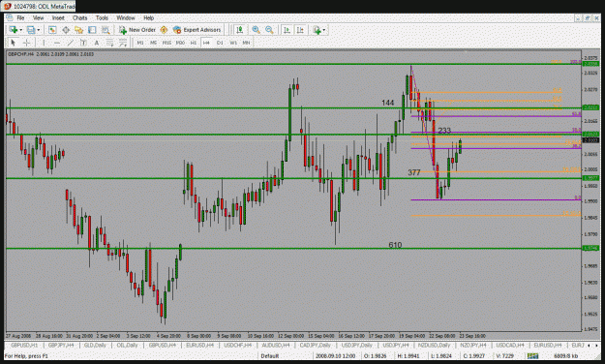
Task: Switch to the GBPJPY,H4 chart tab
Action: 61,345
